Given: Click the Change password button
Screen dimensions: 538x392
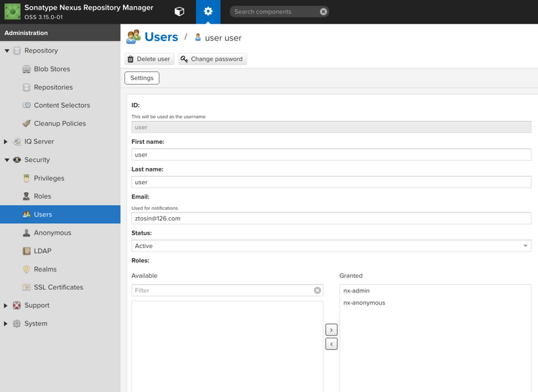Looking at the screenshot, I should 213,59.
